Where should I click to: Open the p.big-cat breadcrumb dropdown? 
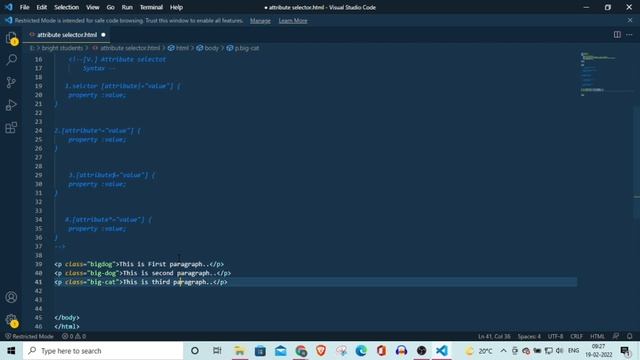(x=247, y=48)
